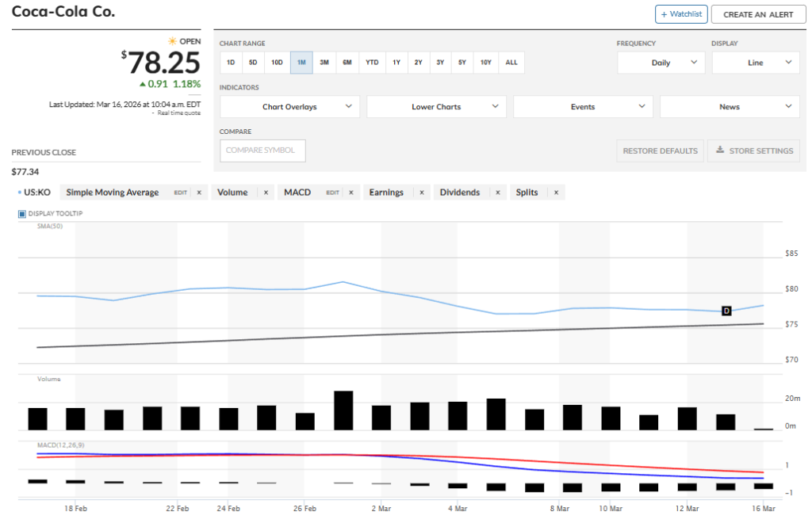Image resolution: width=812 pixels, height=523 pixels.
Task: Remove the Volume chart tag
Action: point(266,193)
